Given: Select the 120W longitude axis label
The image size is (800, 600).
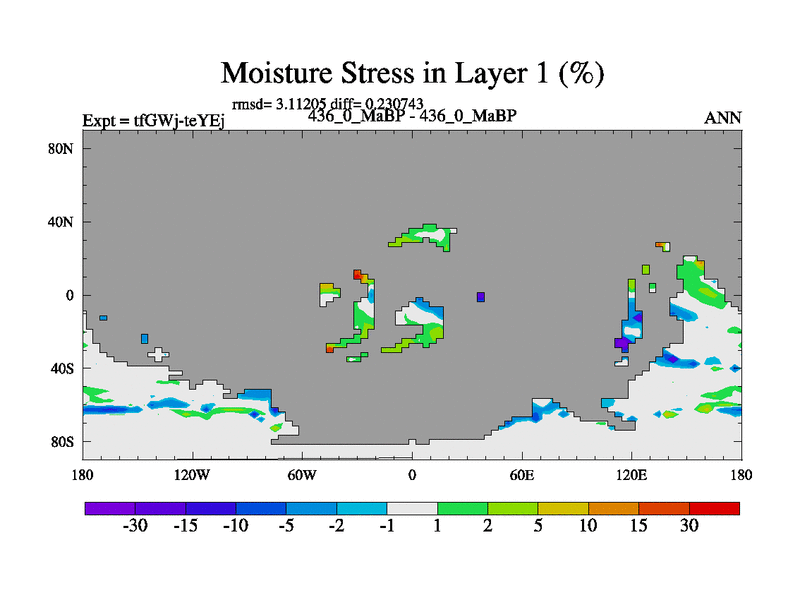Looking at the screenshot, I should coord(192,474).
